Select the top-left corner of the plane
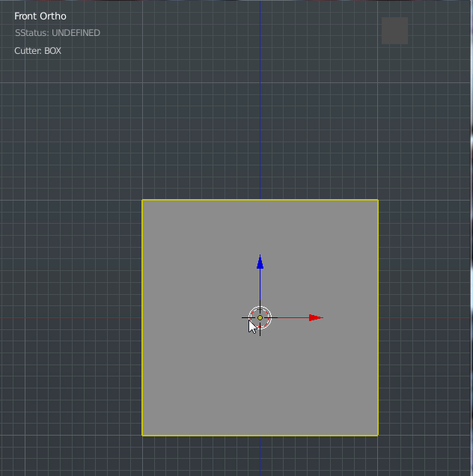The image size is (473, 476). click(142, 200)
